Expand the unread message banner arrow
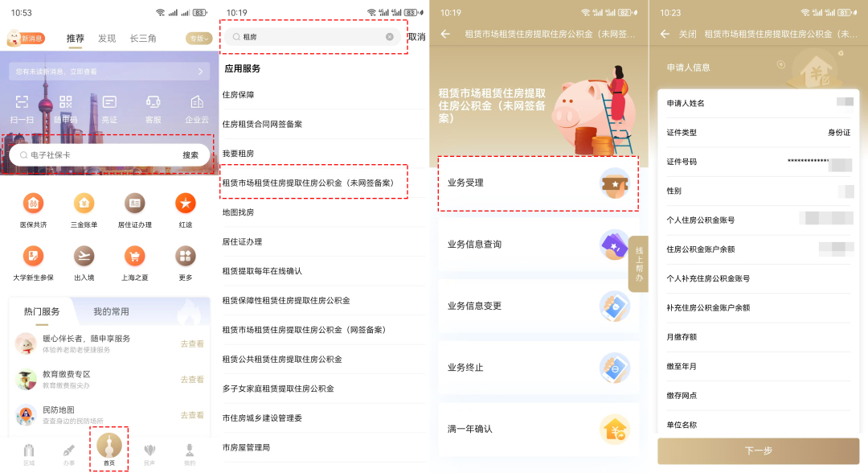 pyautogui.click(x=200, y=72)
